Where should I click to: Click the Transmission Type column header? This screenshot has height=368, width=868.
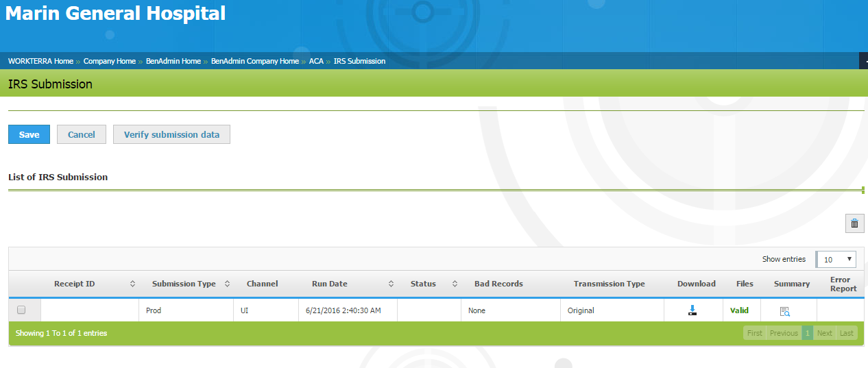coord(610,284)
